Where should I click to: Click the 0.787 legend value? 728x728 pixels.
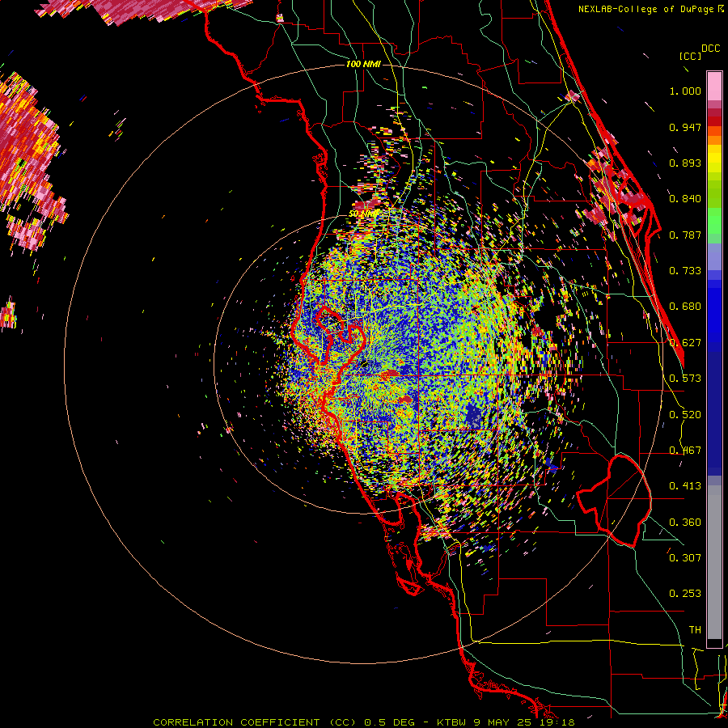(x=685, y=235)
